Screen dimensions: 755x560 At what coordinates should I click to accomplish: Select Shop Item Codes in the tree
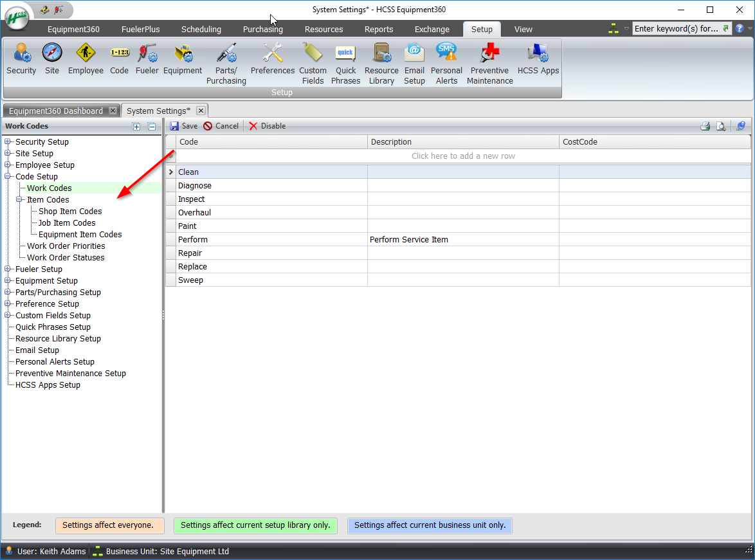pyautogui.click(x=70, y=212)
